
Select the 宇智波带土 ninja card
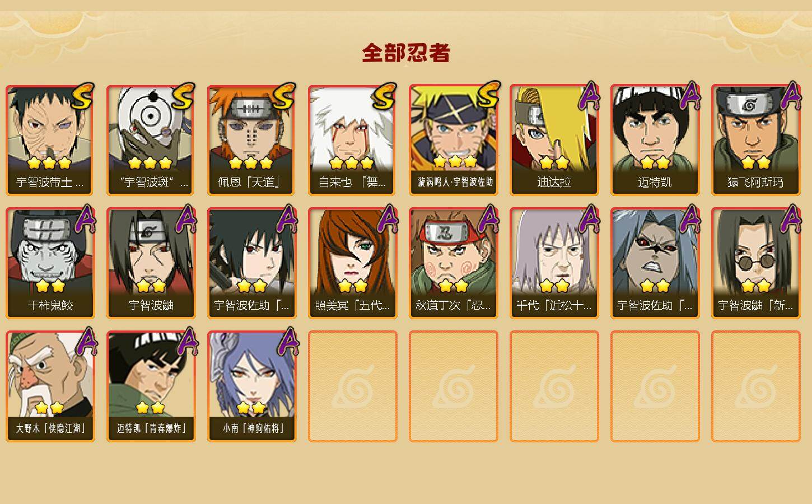pyautogui.click(x=50, y=140)
